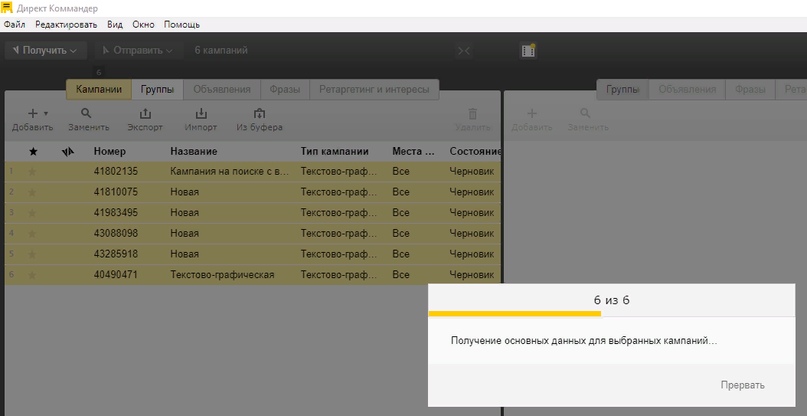
Task: Toggle favorite star for campaign 43088098
Action: tap(32, 234)
